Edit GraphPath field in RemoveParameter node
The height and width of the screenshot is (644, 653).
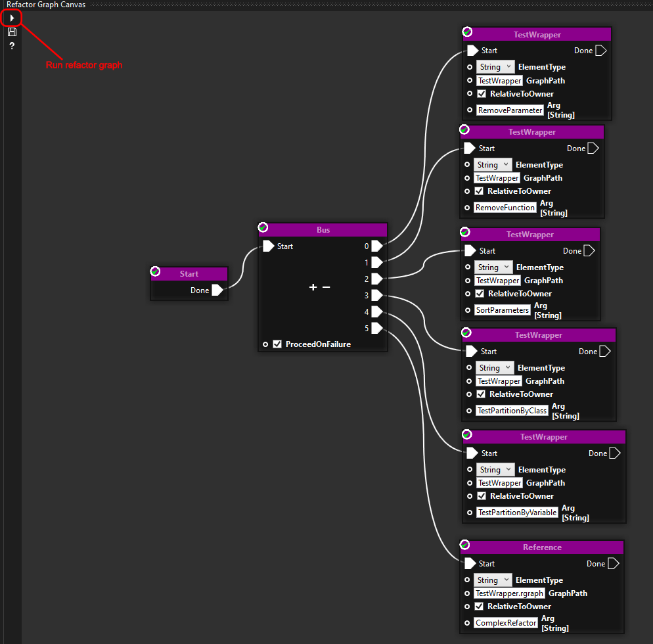click(x=500, y=81)
